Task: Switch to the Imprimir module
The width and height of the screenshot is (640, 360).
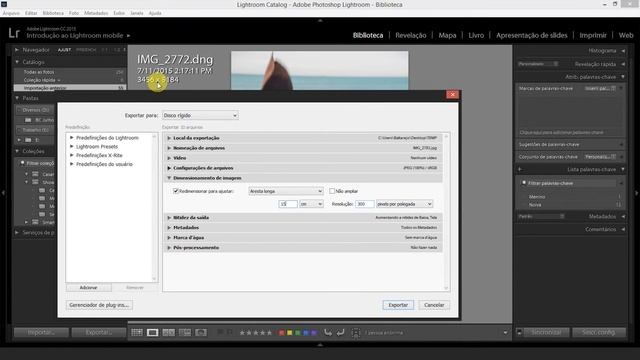Action: 593,35
